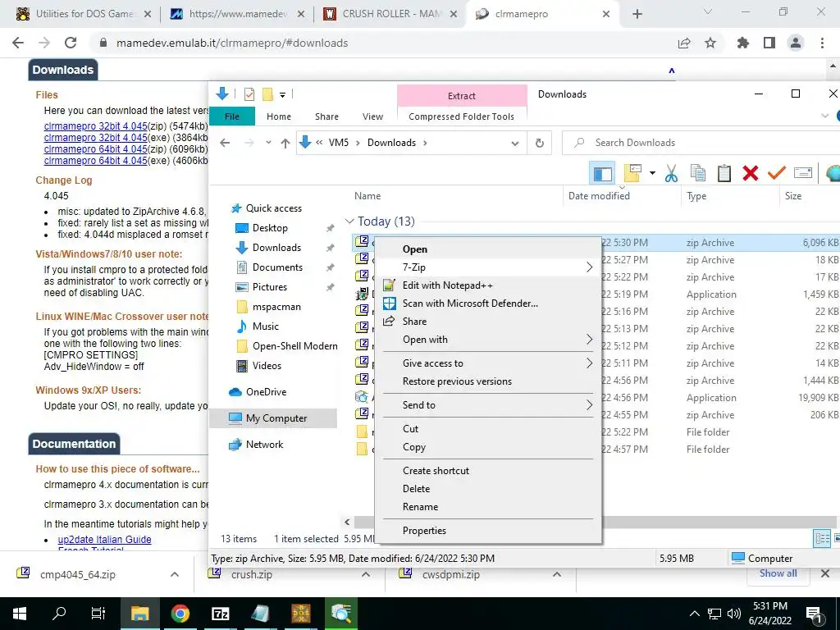Open options chevron for cmp4045_64.zip download
Screen dimensions: 840x630
(x=175, y=574)
